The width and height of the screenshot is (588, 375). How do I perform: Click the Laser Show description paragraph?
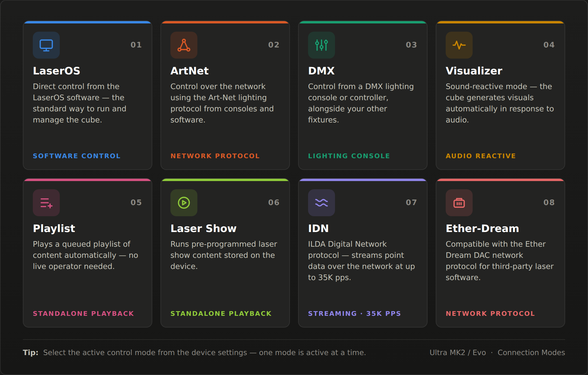coord(224,255)
